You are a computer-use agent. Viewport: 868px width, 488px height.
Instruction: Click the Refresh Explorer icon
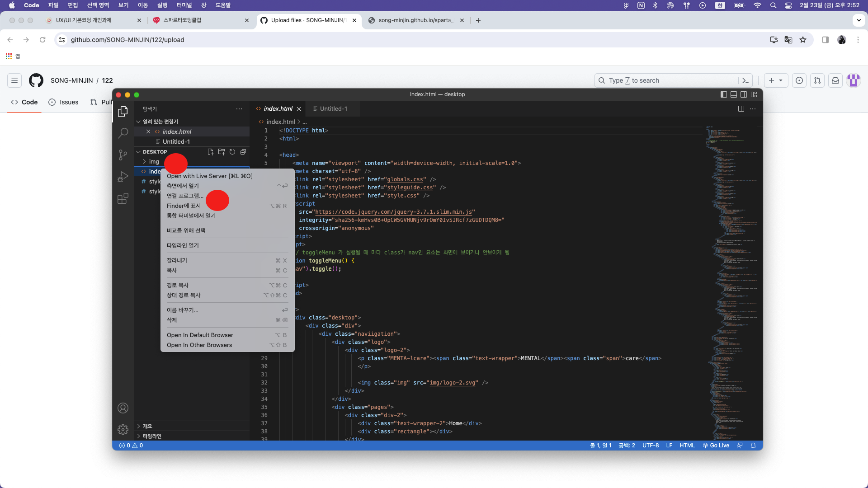tap(232, 152)
